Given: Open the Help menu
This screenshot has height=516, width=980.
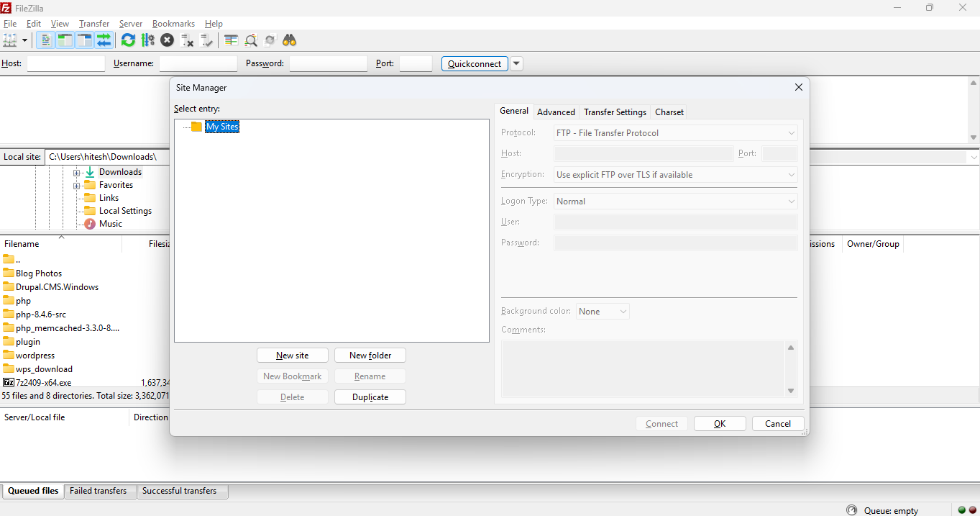Looking at the screenshot, I should point(214,24).
